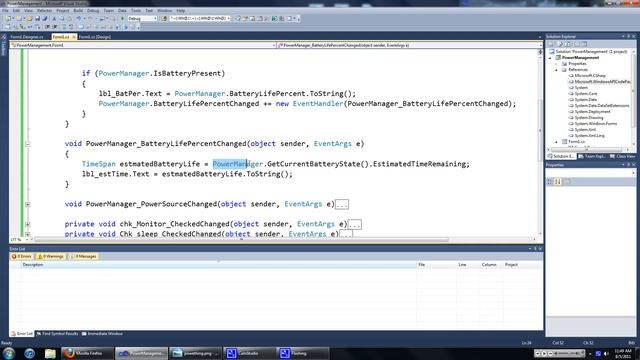Select the Error List bottom tab
Viewport: 640px width, 360px height.
click(x=22, y=334)
